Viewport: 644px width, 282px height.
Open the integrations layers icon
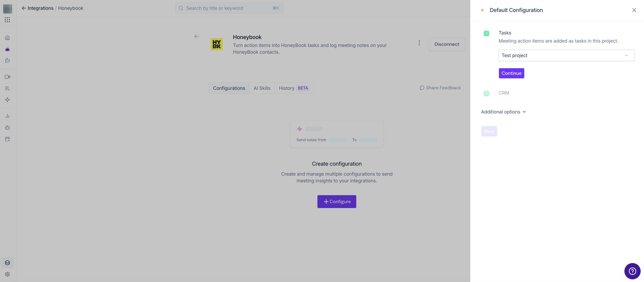coord(7,263)
